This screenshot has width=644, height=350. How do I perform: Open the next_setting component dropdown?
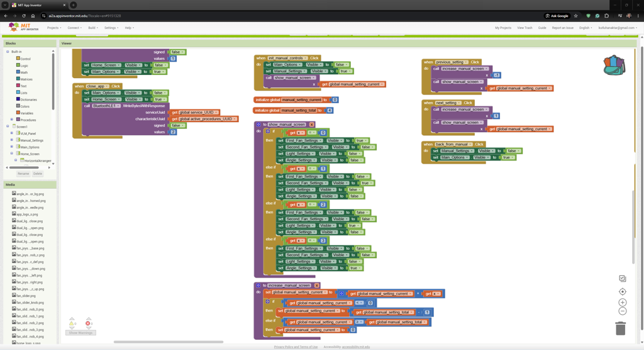tap(448, 103)
